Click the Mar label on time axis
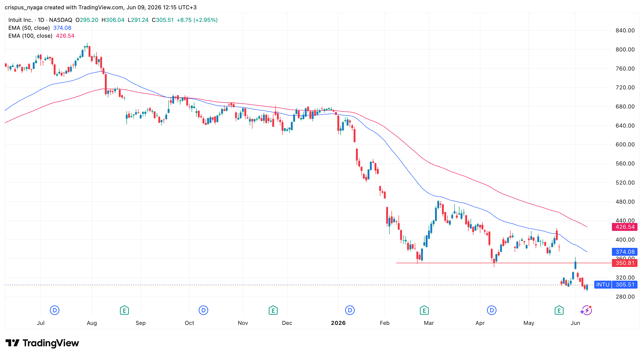 coord(429,323)
